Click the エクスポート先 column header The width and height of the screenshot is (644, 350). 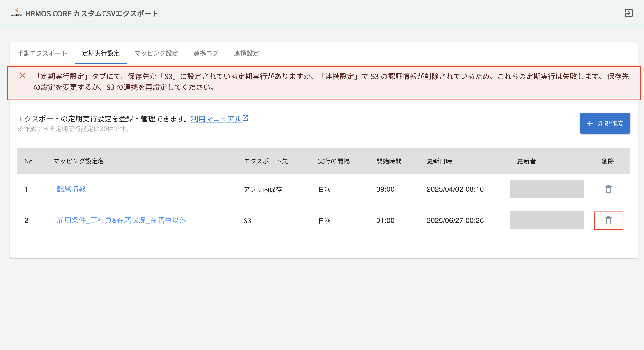point(266,161)
